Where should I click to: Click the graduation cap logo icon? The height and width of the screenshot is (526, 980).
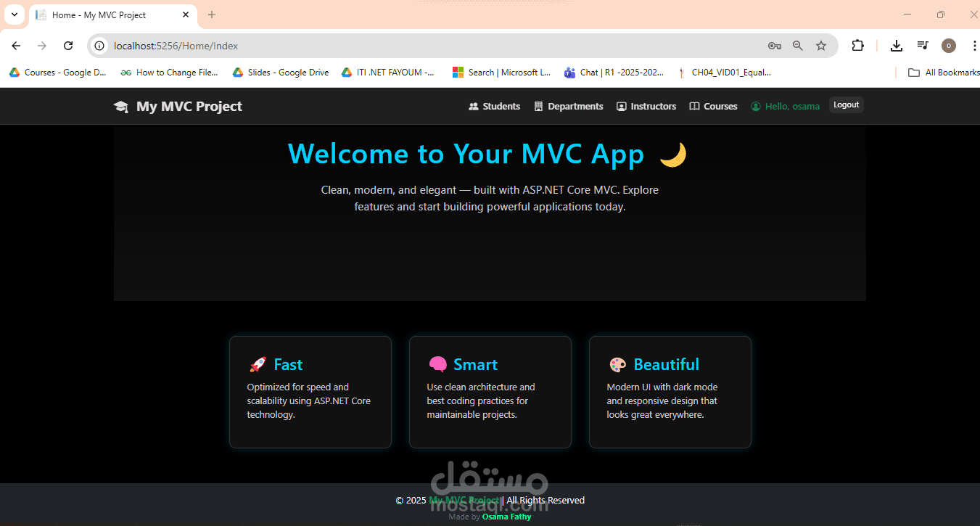tap(121, 107)
